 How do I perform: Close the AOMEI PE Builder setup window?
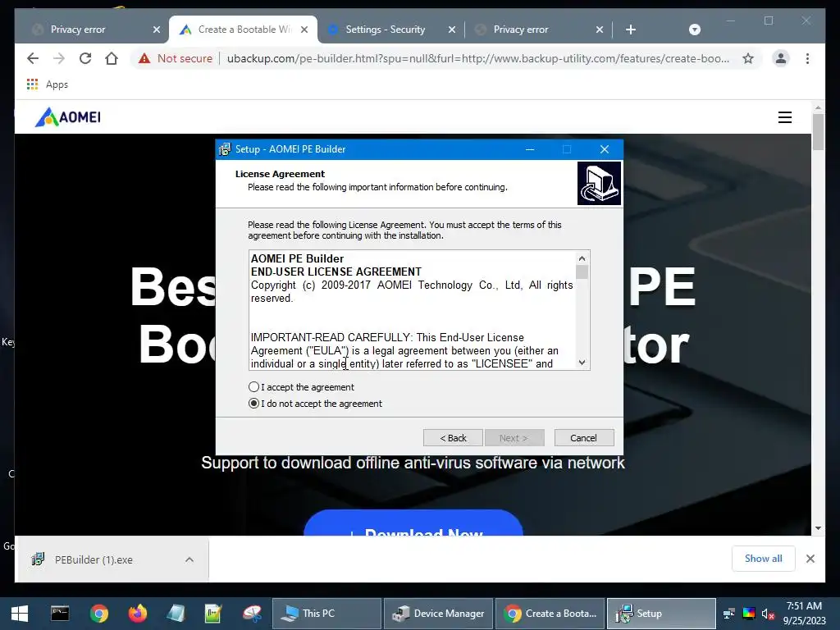coord(605,149)
